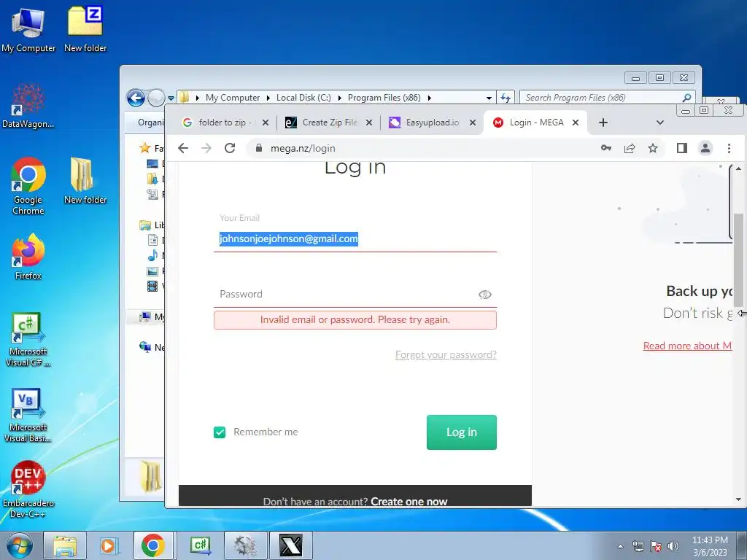Close the Easyupload.io tab
The width and height of the screenshot is (747, 560).
473,122
